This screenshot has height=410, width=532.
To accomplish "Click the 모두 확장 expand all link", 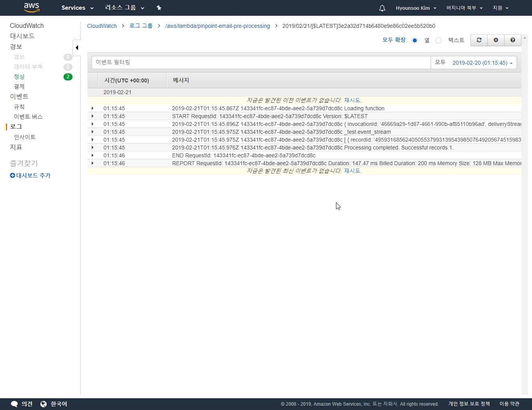I will 394,40.
